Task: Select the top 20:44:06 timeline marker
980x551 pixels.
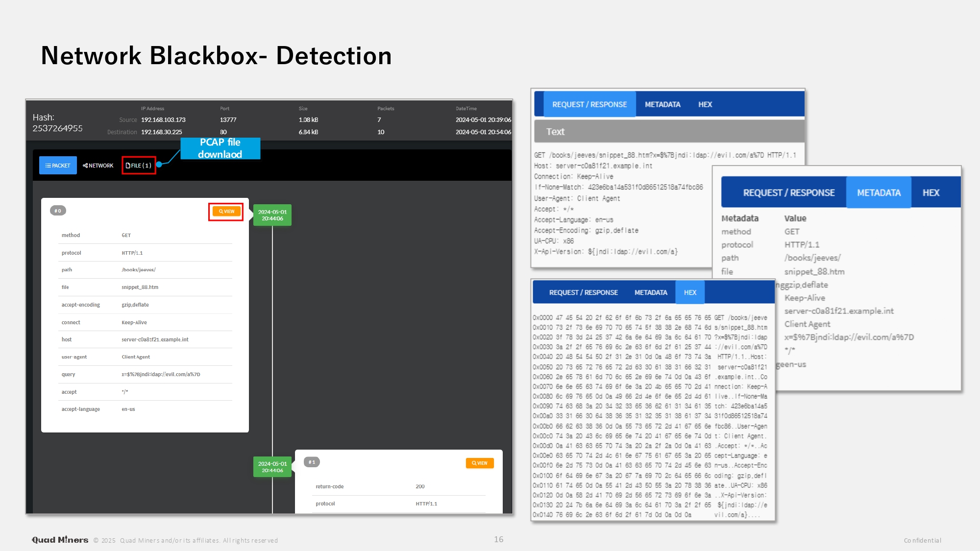Action: click(x=272, y=215)
